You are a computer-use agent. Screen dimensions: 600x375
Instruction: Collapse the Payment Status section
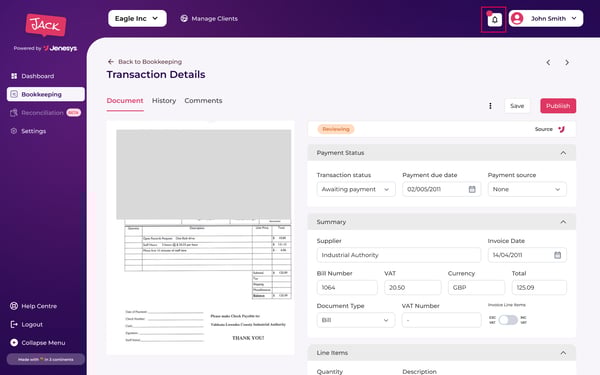(563, 153)
